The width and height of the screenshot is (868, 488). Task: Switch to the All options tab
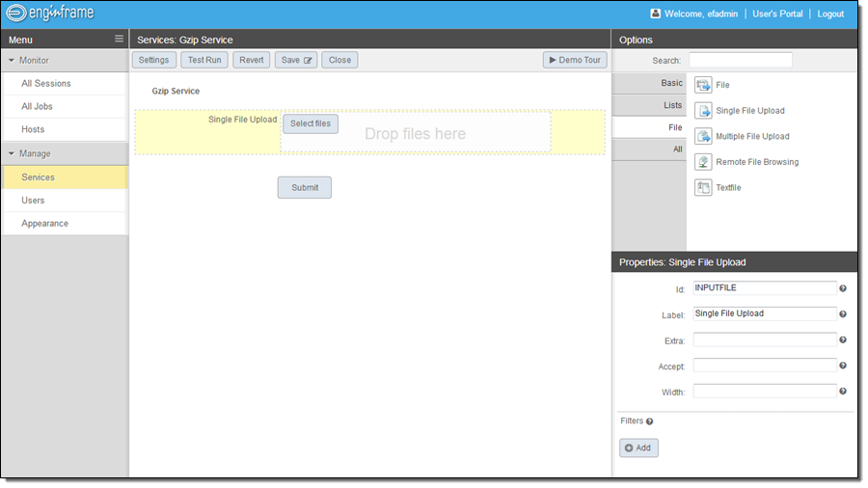click(x=649, y=149)
